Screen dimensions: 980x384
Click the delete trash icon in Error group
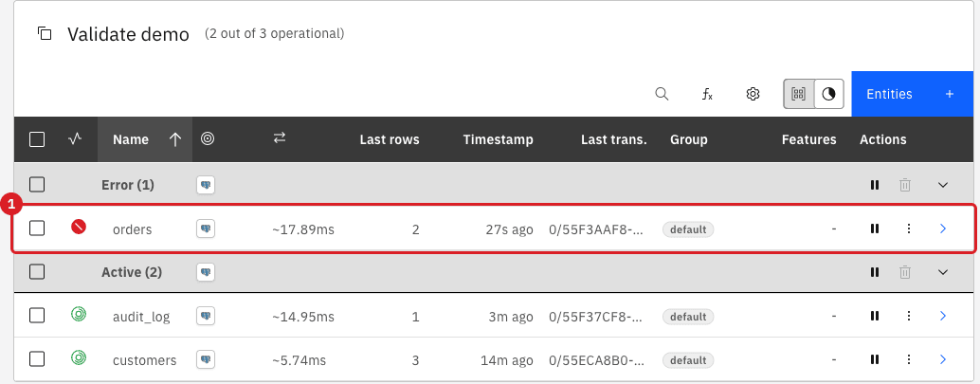click(905, 185)
